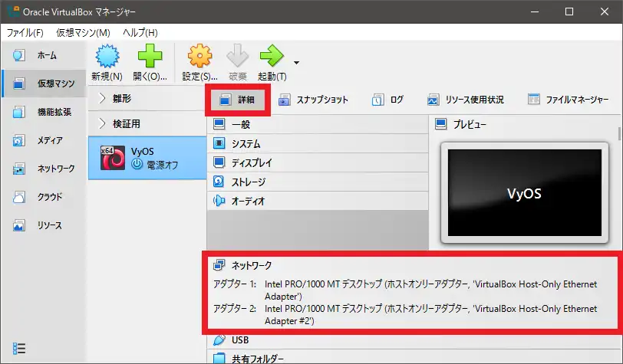
Task: Select 仮想マシン in the sidebar
Action: [x=43, y=84]
